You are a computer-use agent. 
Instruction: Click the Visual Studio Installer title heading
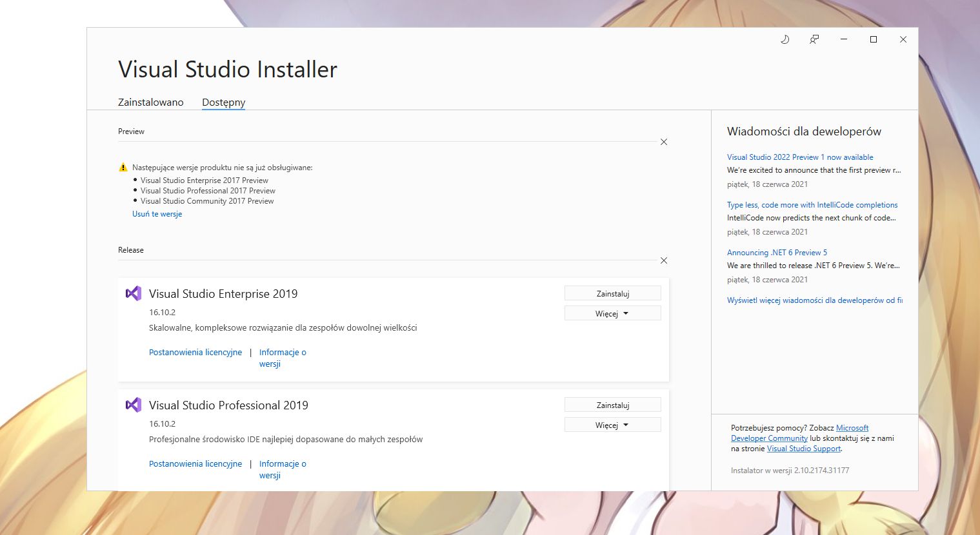228,69
